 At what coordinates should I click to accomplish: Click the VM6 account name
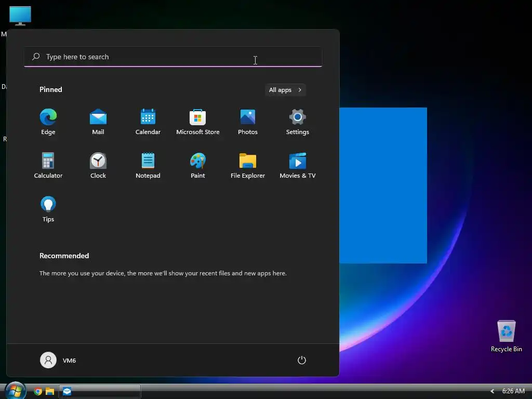(x=69, y=361)
